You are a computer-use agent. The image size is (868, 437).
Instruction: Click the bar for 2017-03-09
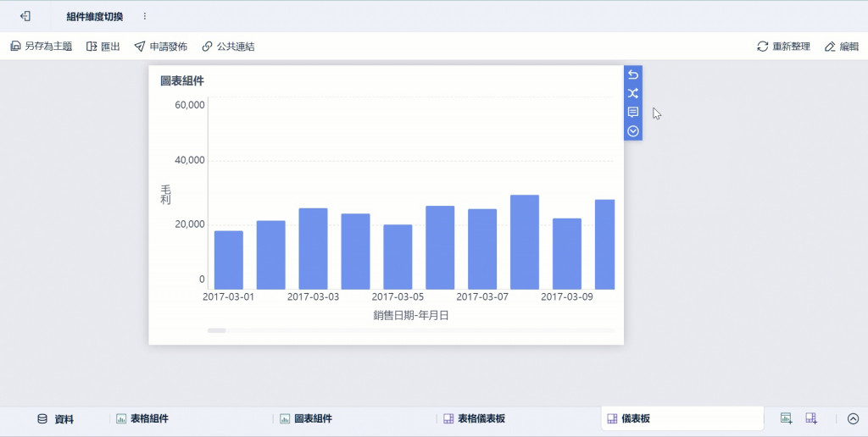coord(567,254)
